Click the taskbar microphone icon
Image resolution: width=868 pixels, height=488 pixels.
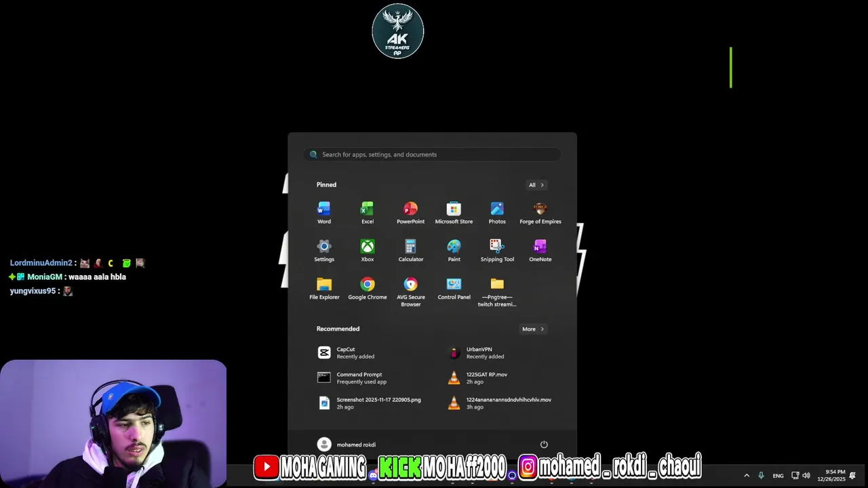point(761,476)
